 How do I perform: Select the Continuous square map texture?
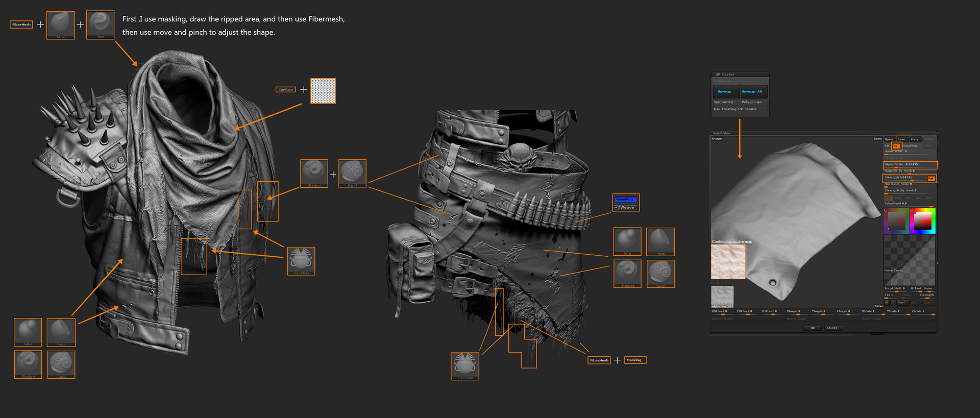(728, 261)
